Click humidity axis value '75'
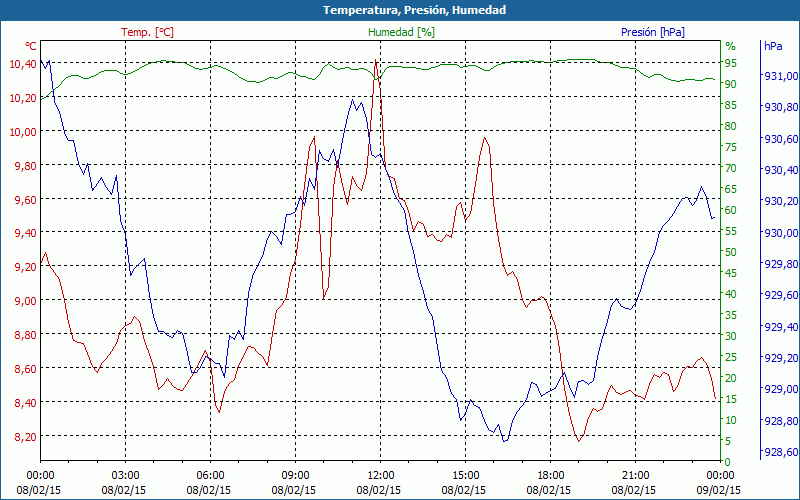Image resolution: width=800 pixels, height=500 pixels. click(731, 147)
